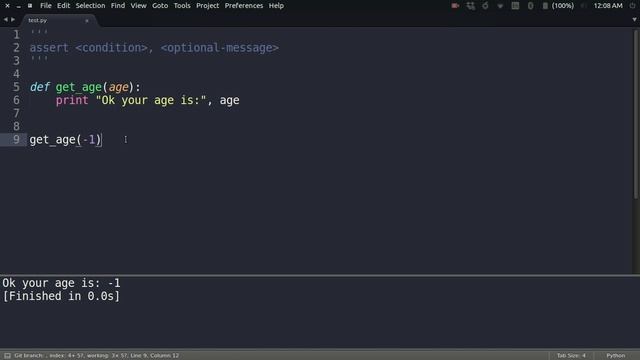Viewport: 640px width, 360px height.
Task: Open the Preferences menu
Action: [x=244, y=6]
